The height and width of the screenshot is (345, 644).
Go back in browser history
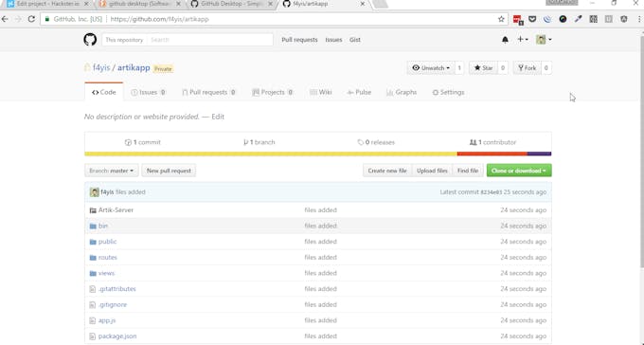pyautogui.click(x=5, y=19)
